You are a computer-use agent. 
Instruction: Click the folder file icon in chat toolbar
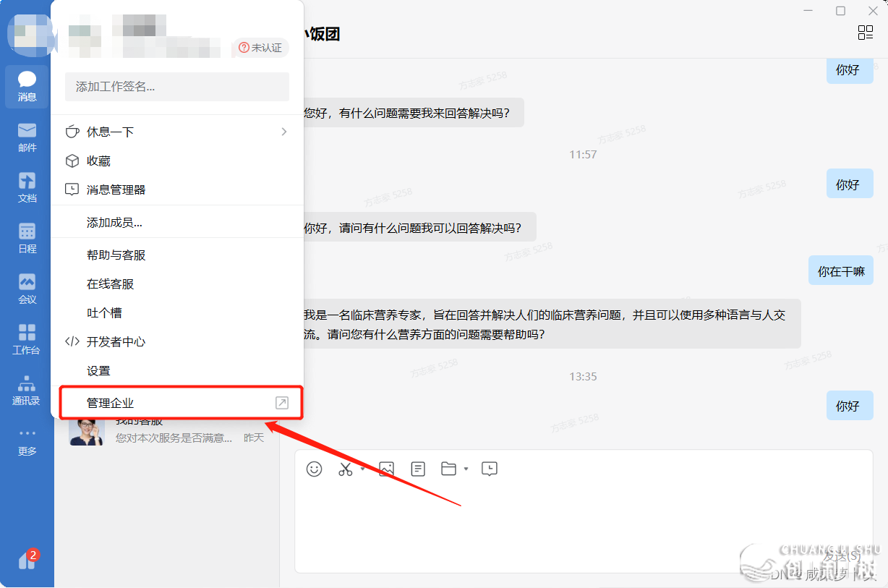click(448, 469)
